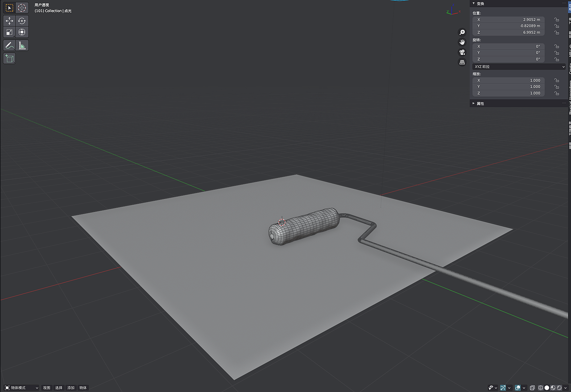Viewport: 571px width, 392px height.
Task: Select the Scale tool
Action: point(9,32)
